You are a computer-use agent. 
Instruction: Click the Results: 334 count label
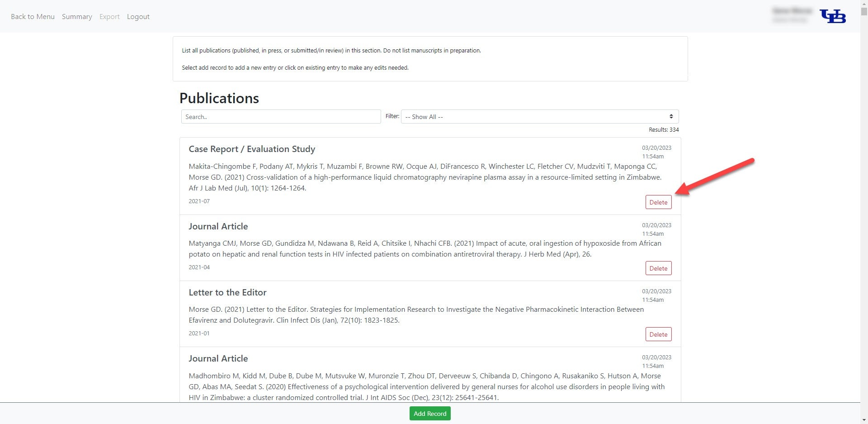[664, 130]
